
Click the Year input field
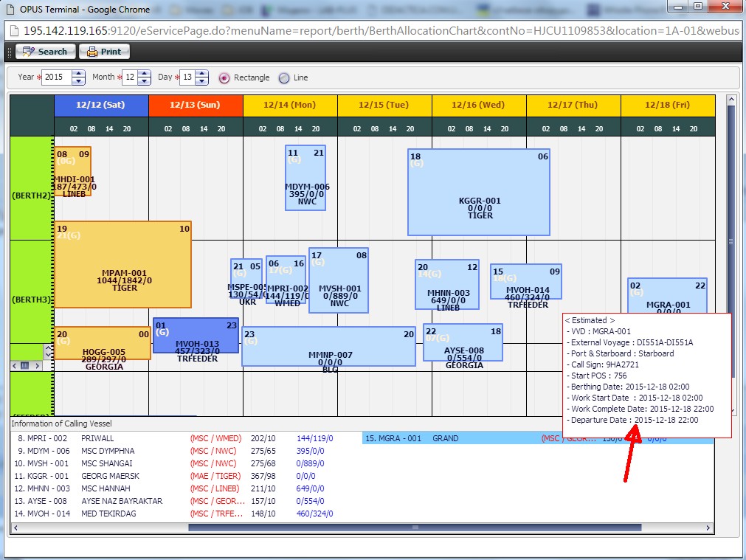[57, 77]
